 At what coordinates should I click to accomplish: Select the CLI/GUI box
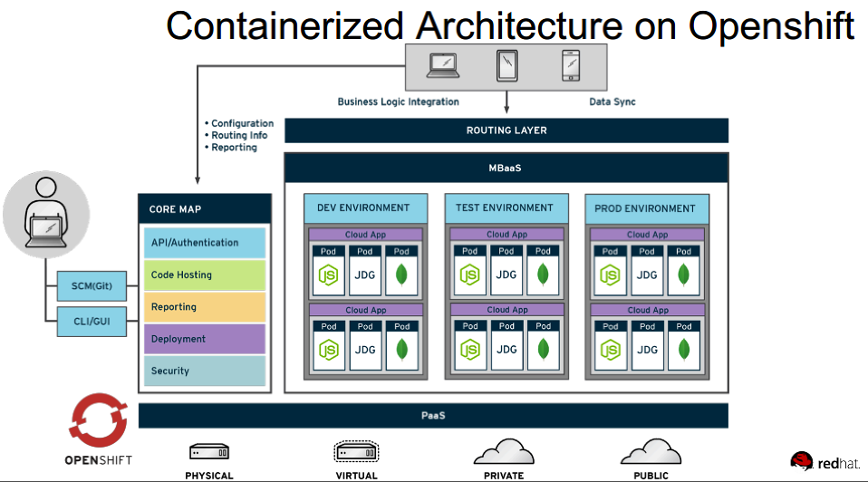[x=92, y=319]
